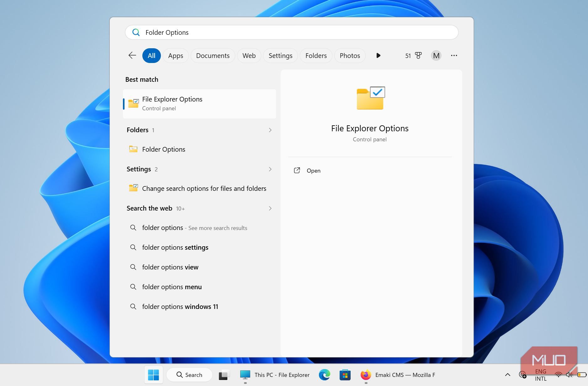Viewport: 588px width, 386px height.
Task: Open Change search options for files and folders
Action: click(x=199, y=188)
